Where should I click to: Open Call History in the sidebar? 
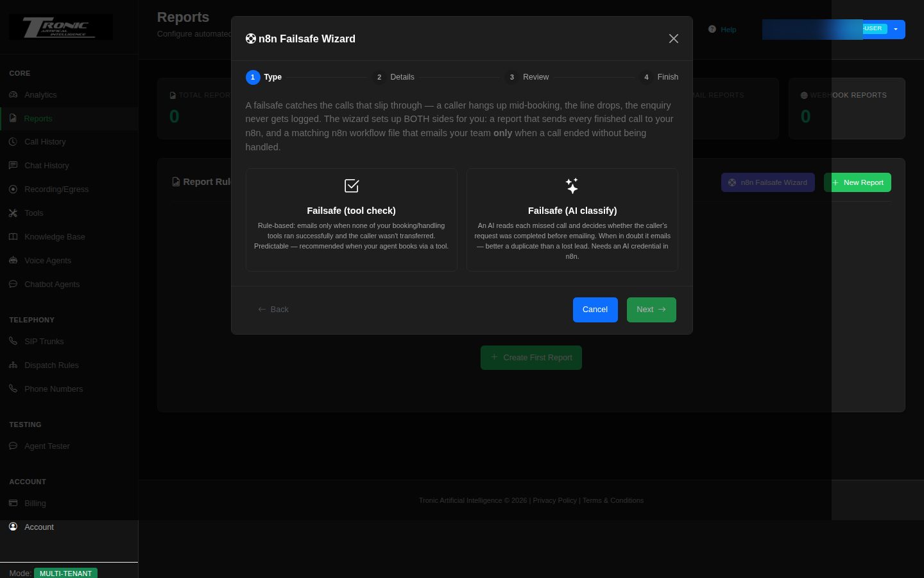click(69, 142)
